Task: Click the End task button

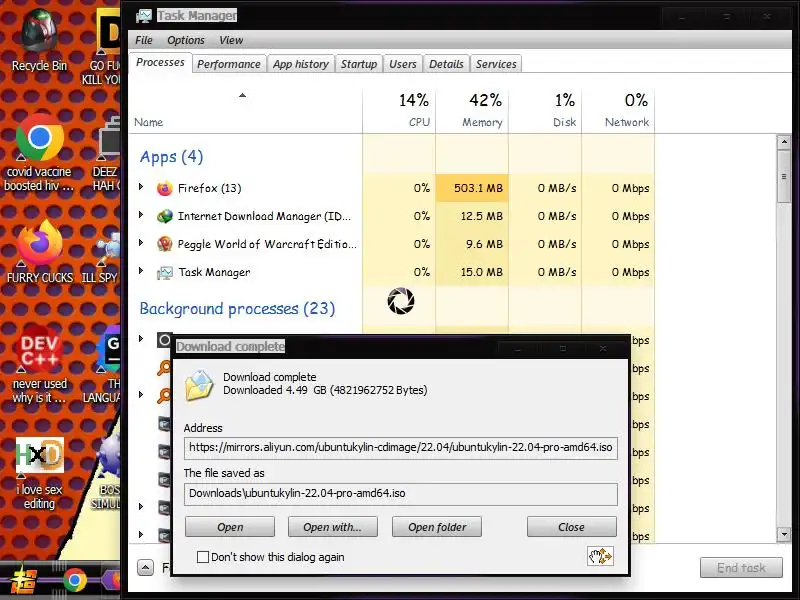Action: pyautogui.click(x=741, y=568)
